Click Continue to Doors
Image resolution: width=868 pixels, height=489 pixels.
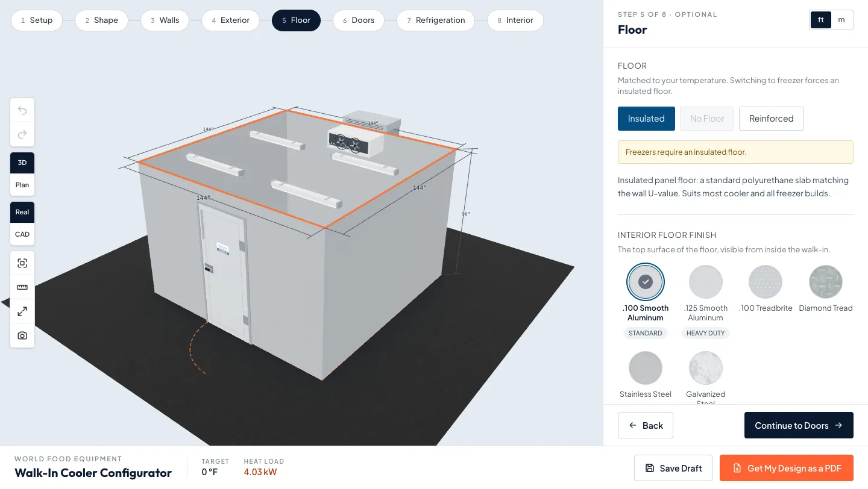pos(799,425)
